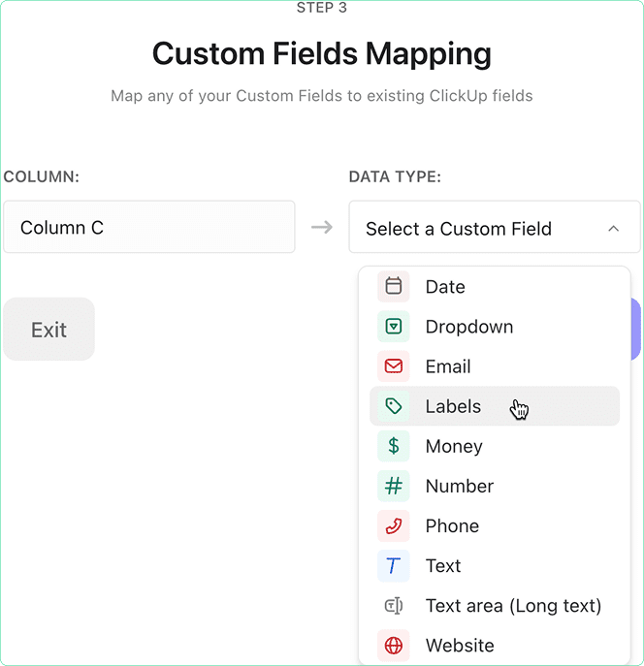This screenshot has width=644, height=666.
Task: Choose the Number field type
Action: coord(460,486)
